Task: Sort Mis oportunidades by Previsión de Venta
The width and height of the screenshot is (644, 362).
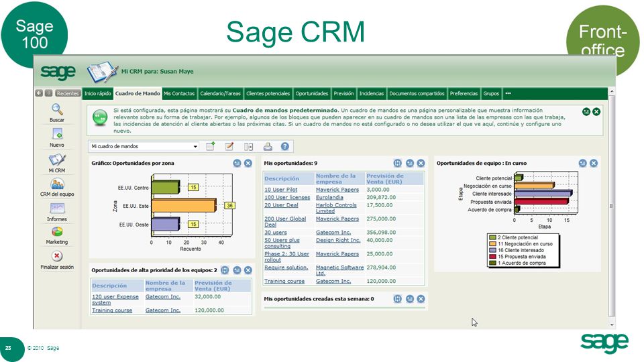Action: click(385, 178)
